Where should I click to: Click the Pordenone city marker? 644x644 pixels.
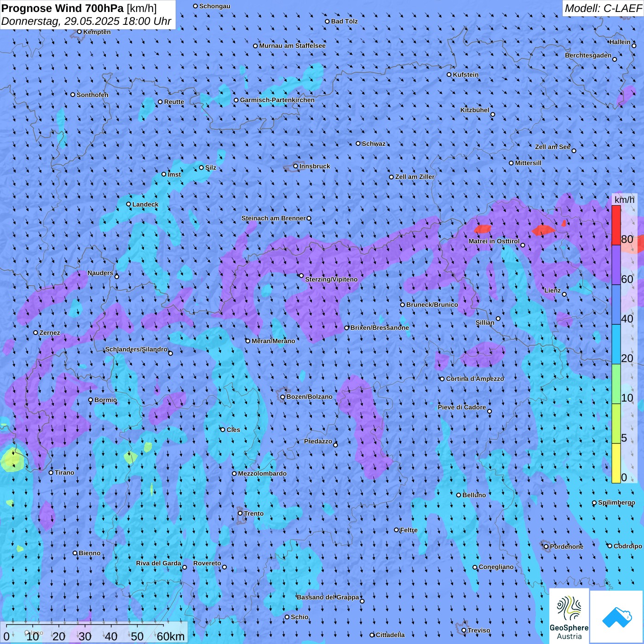pyautogui.click(x=546, y=546)
